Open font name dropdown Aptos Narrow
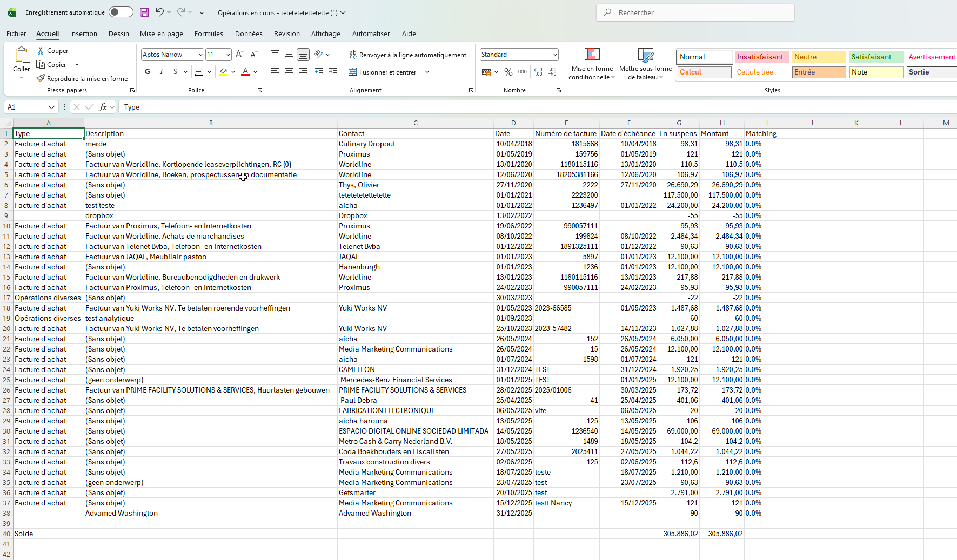This screenshot has height=560, width=957. pos(200,55)
